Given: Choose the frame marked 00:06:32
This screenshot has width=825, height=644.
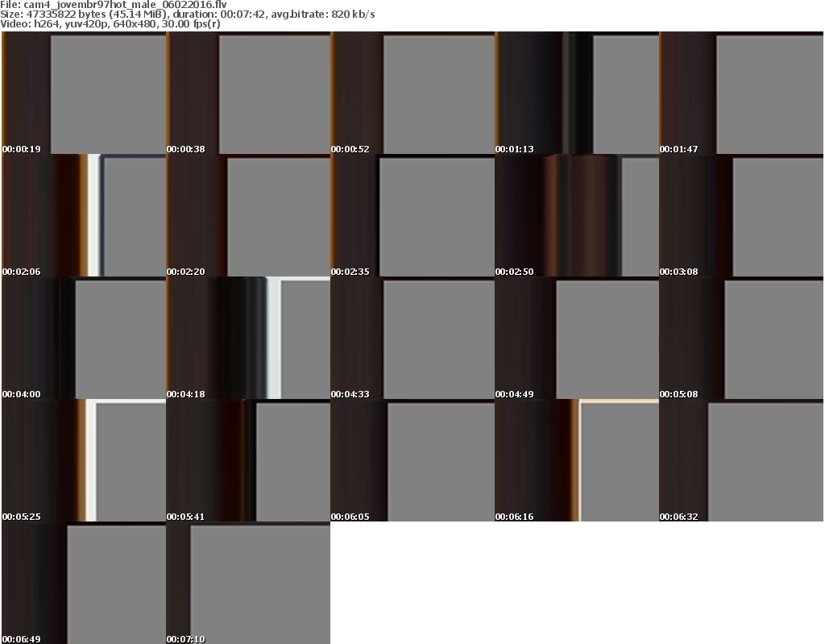Looking at the screenshot, I should click(x=741, y=460).
